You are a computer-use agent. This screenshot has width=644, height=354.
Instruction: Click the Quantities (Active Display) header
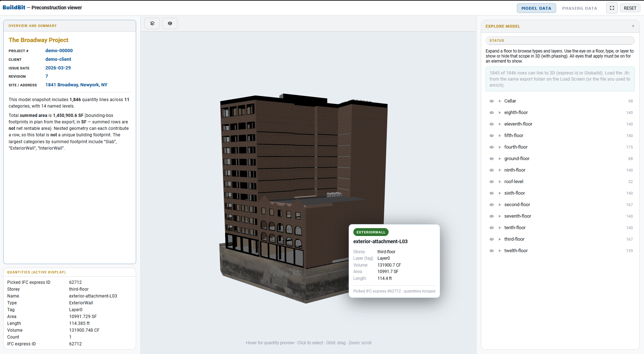pos(70,272)
